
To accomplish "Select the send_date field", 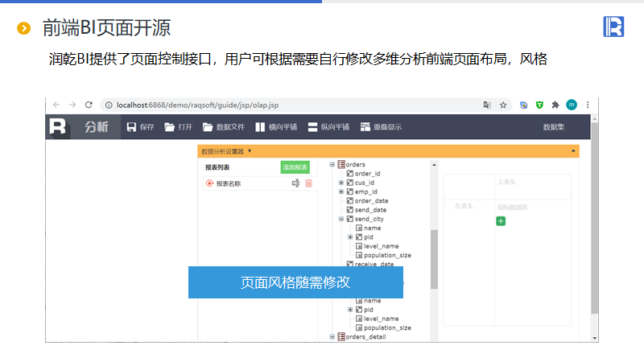I will coord(370,210).
